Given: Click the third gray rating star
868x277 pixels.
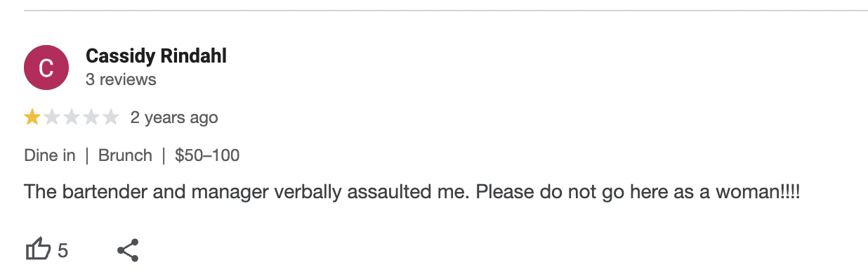Looking at the screenshot, I should [72, 117].
